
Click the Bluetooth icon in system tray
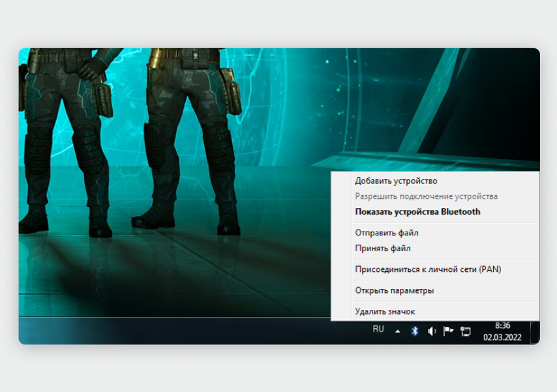(x=415, y=331)
